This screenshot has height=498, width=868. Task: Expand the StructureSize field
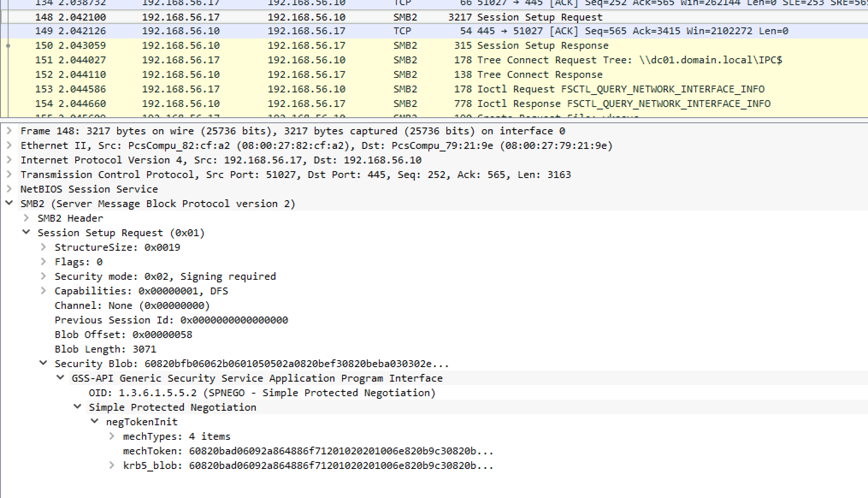(43, 247)
